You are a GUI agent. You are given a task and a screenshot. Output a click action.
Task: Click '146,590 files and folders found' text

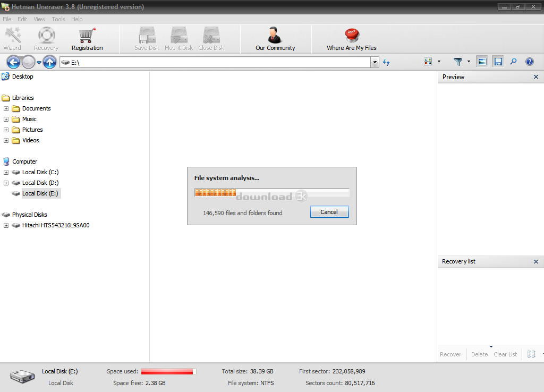242,213
